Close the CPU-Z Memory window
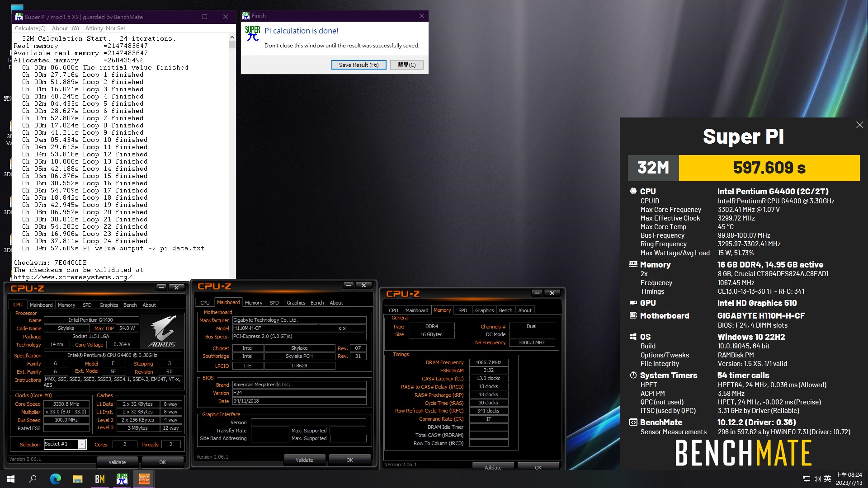 [x=552, y=293]
